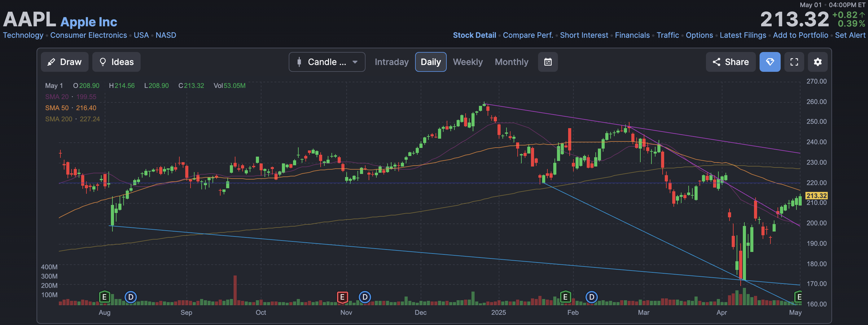The height and width of the screenshot is (325, 868).
Task: Click the November dividend D marker
Action: [x=365, y=297]
